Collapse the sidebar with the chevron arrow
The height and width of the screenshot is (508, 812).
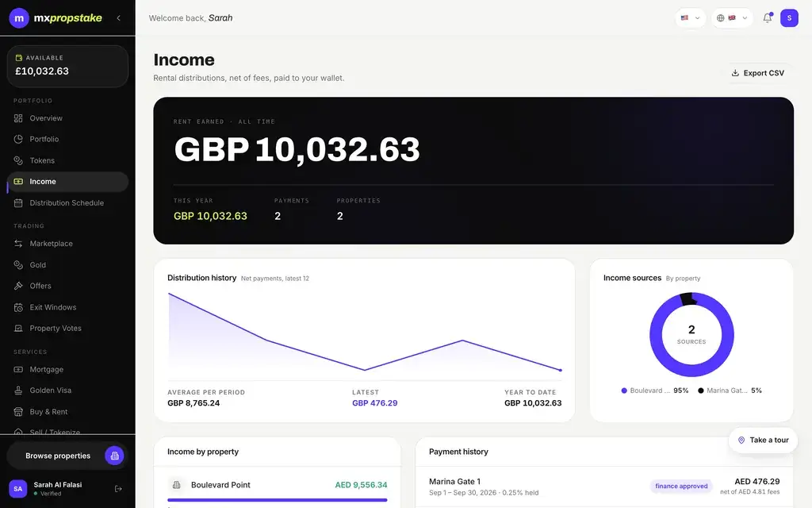click(119, 18)
